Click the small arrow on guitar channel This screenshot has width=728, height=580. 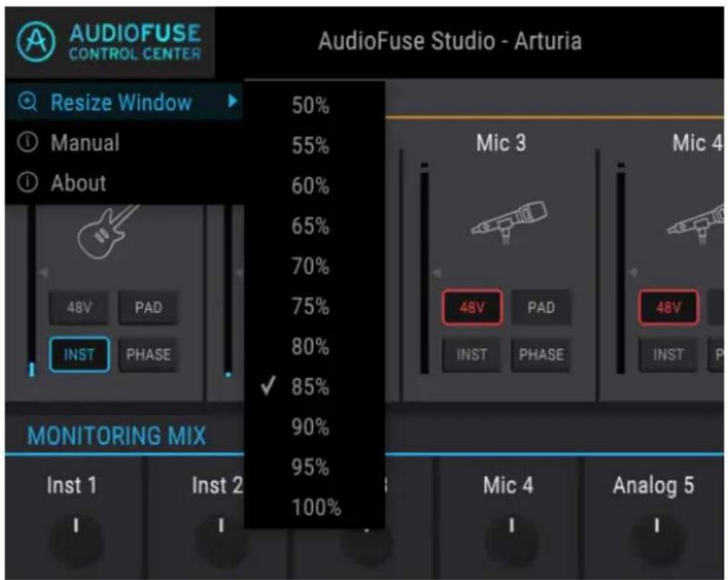click(x=44, y=272)
